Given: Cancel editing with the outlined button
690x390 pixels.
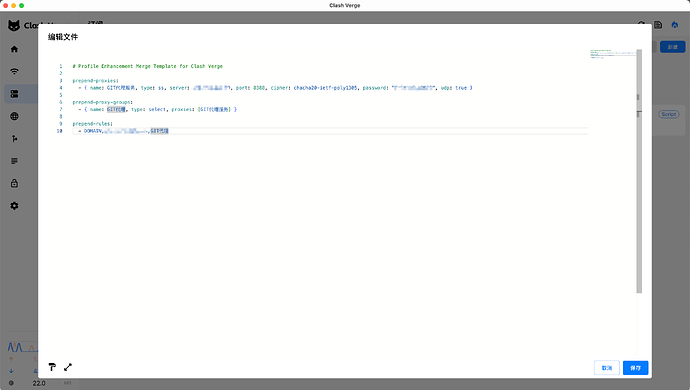Looking at the screenshot, I should tap(607, 368).
